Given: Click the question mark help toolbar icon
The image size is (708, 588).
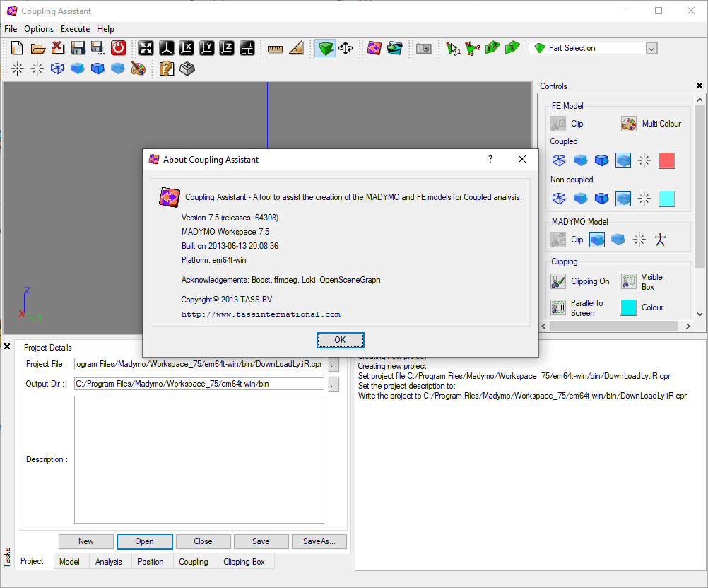Looking at the screenshot, I should point(167,69).
